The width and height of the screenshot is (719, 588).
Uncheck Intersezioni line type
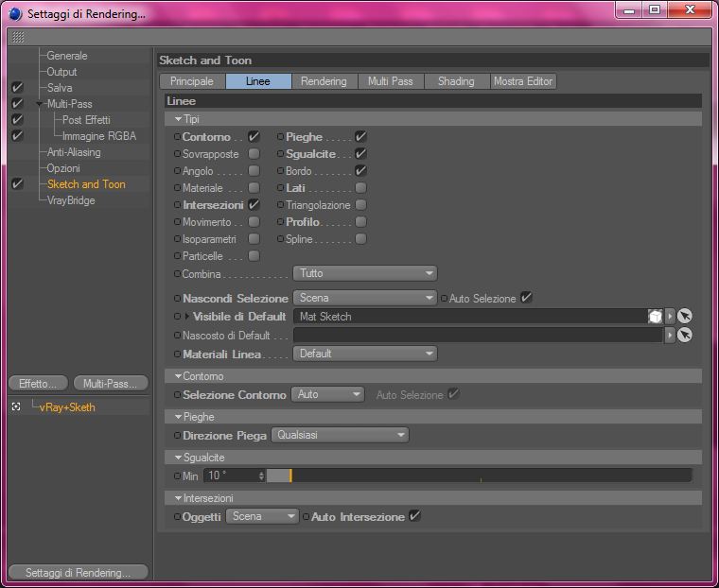pyautogui.click(x=254, y=204)
